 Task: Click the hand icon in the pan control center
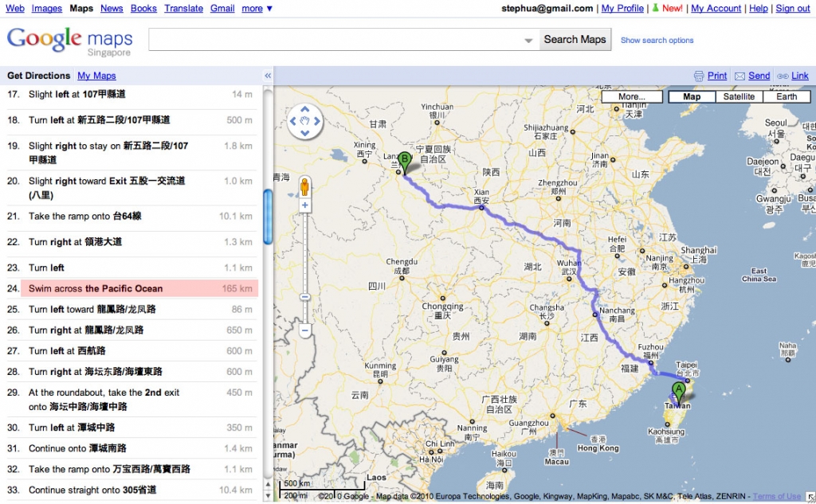(x=305, y=121)
